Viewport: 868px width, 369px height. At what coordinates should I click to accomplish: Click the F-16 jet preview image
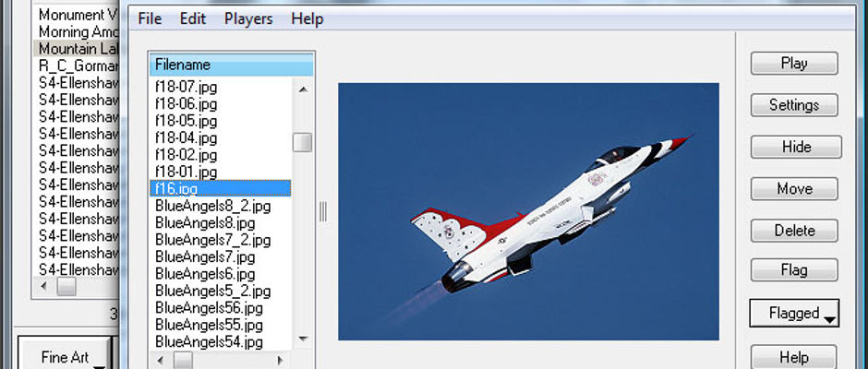[528, 212]
